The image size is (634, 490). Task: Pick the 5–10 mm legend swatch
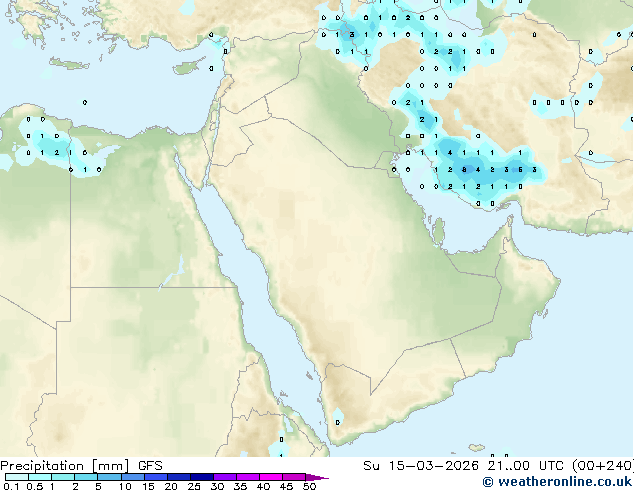[x=109, y=477]
